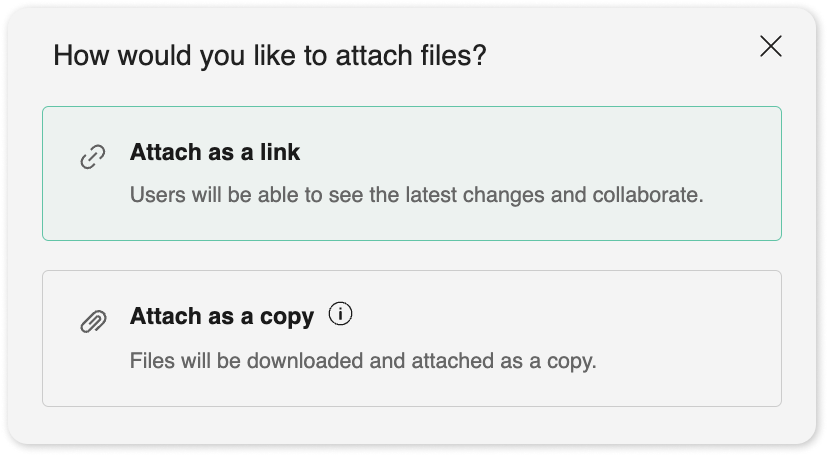The width and height of the screenshot is (828, 456).
Task: Open the info tooltip icon beside copy
Action: (340, 315)
